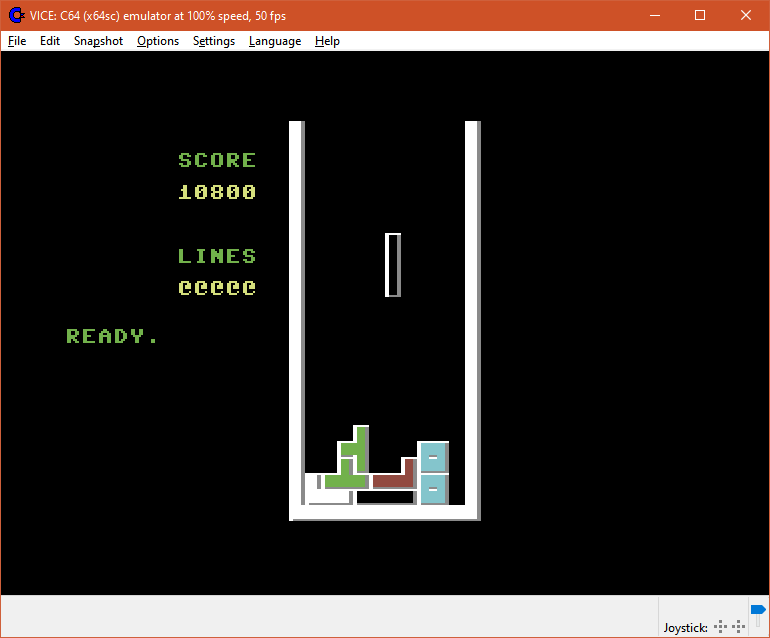The width and height of the screenshot is (770, 638).
Task: Click the Joystick: status bar label
Action: click(x=686, y=628)
